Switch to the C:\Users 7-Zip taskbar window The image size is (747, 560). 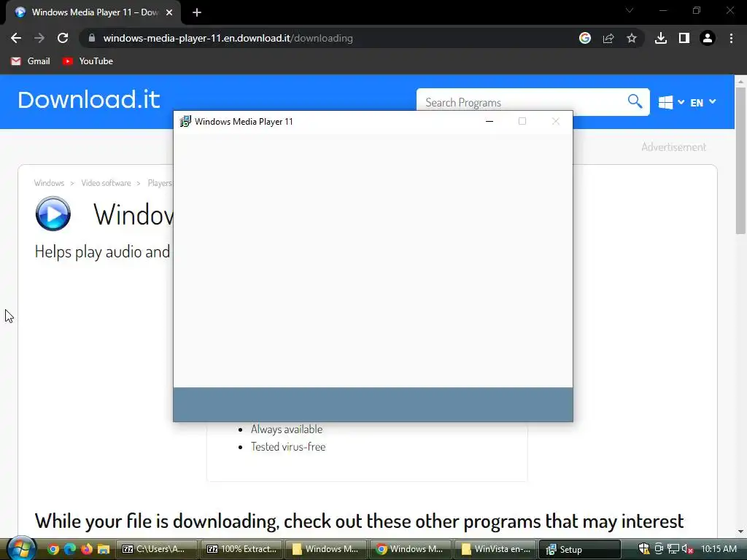click(157, 549)
